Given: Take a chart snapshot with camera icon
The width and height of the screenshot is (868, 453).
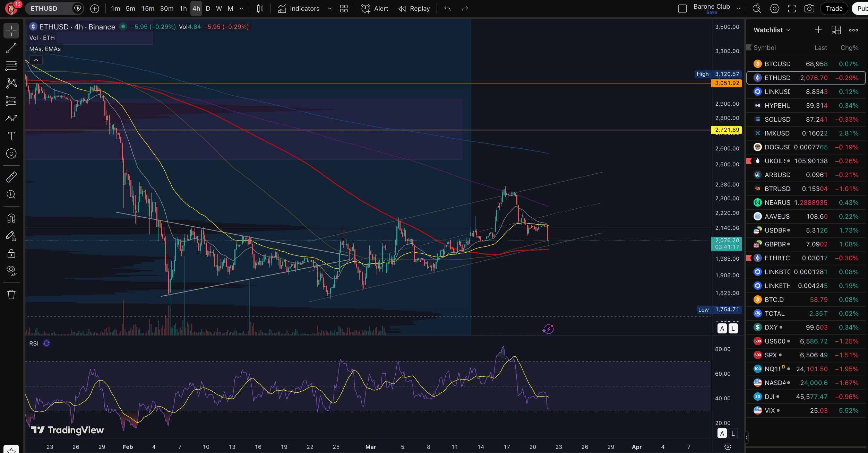Looking at the screenshot, I should pyautogui.click(x=809, y=9).
